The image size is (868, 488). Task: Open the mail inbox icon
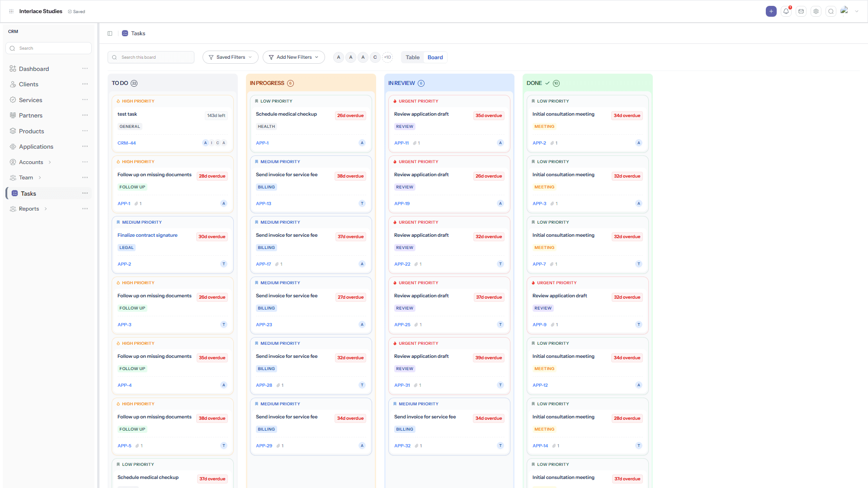(801, 11)
